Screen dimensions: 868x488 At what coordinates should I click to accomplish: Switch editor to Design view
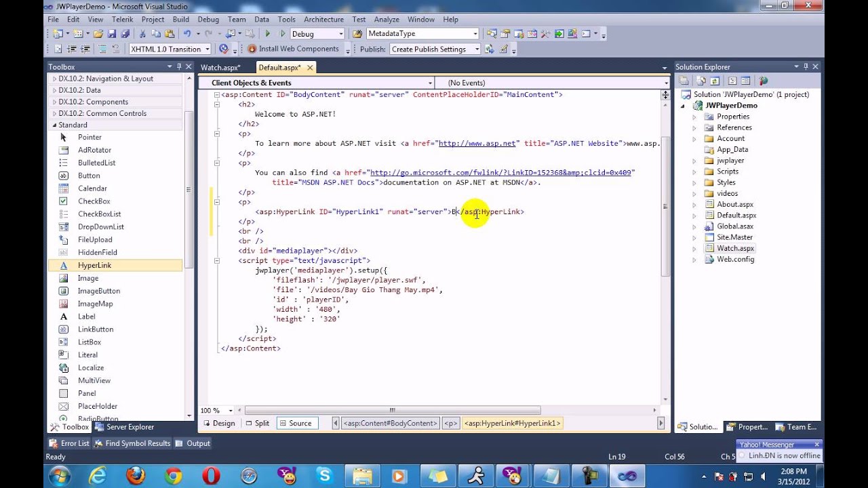(219, 423)
